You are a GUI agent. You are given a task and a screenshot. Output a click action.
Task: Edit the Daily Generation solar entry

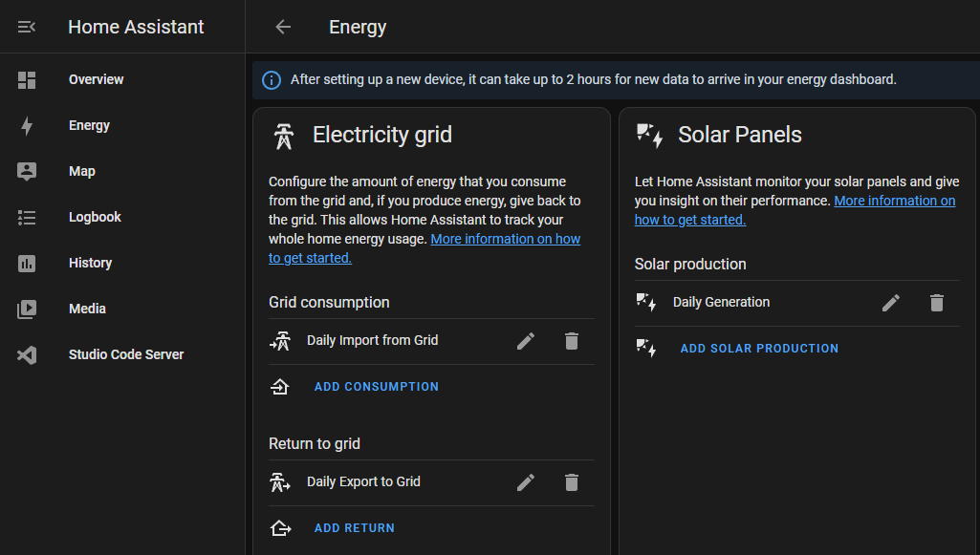click(x=891, y=303)
